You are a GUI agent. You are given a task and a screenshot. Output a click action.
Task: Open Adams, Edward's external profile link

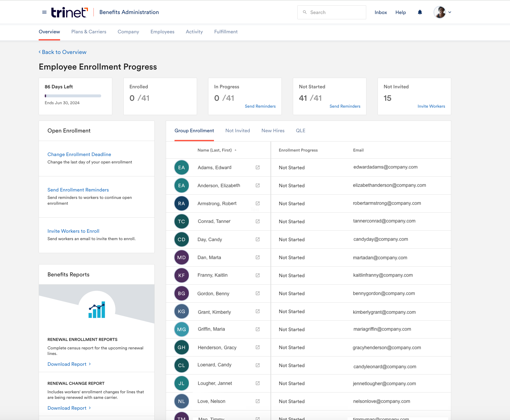point(257,167)
